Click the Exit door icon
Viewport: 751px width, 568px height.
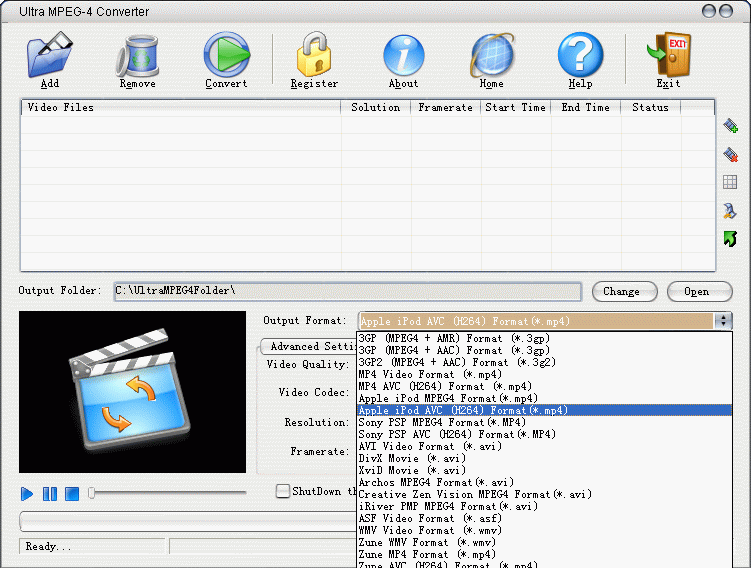[x=669, y=55]
